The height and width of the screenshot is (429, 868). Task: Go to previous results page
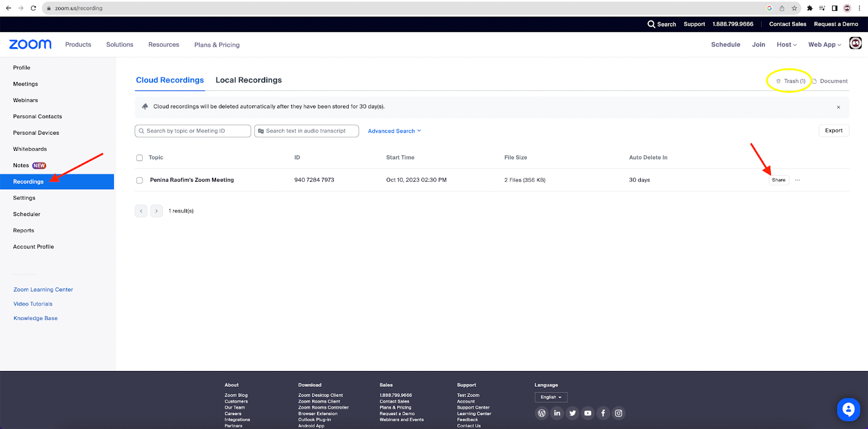(x=141, y=211)
